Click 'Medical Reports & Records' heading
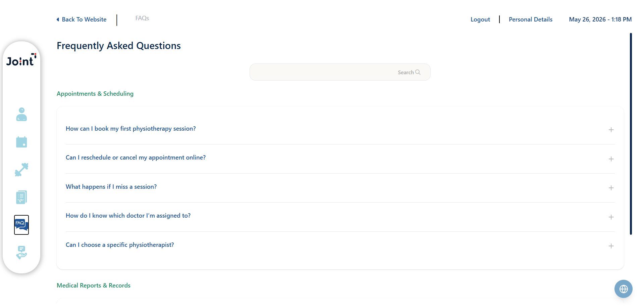644x308 pixels. click(x=94, y=285)
